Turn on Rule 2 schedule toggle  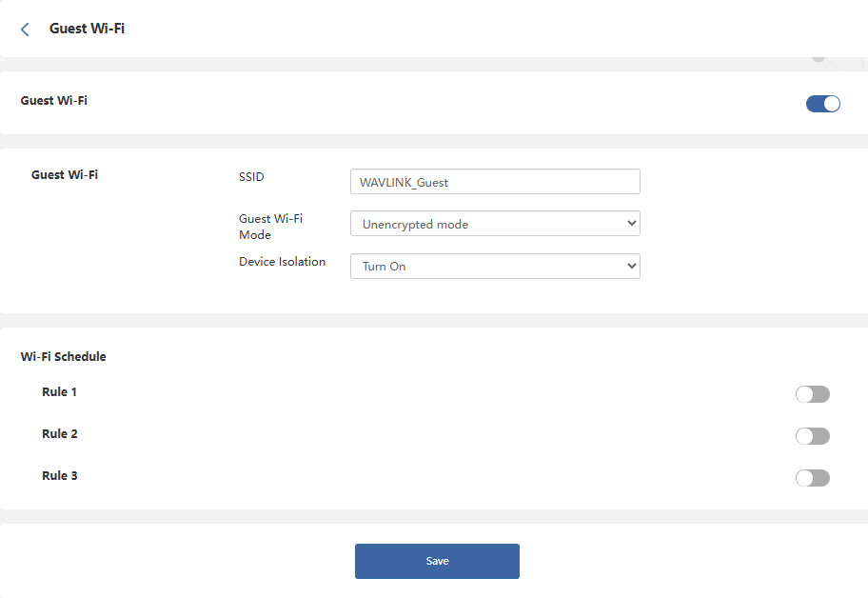(x=812, y=436)
